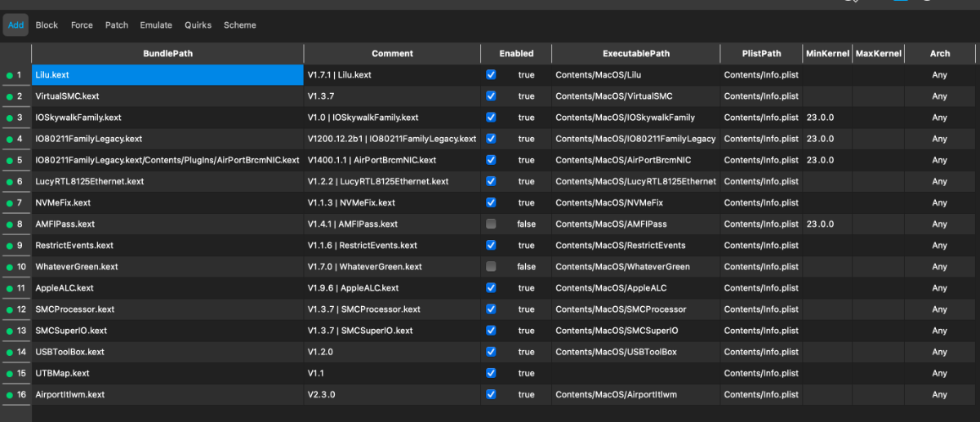
Task: Toggle the AirportItlwm.kext Enabled checkbox
Action: 491,394
